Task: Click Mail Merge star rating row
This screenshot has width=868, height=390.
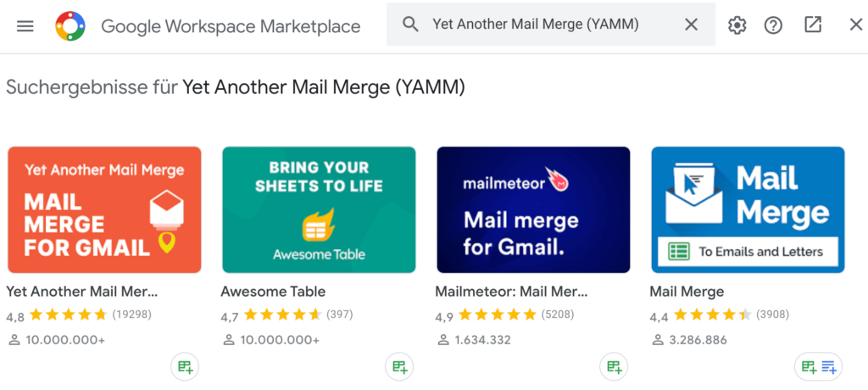Action: [x=719, y=315]
